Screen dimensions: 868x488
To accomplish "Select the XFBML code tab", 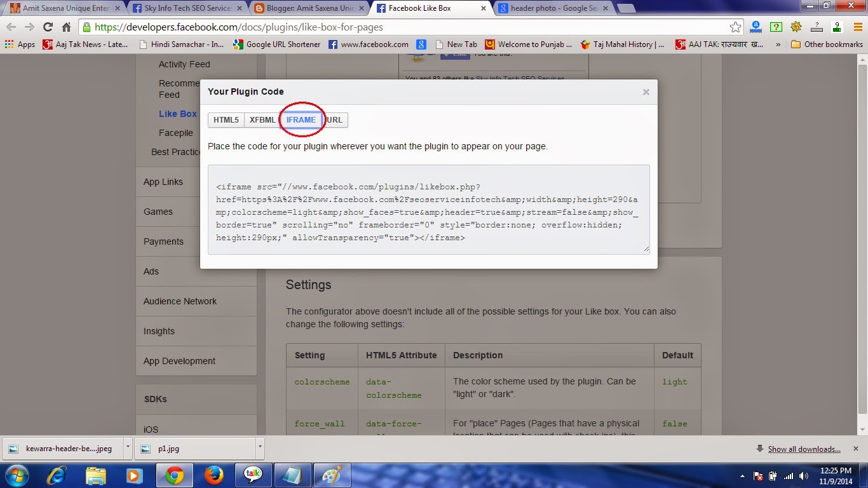I will tap(262, 119).
